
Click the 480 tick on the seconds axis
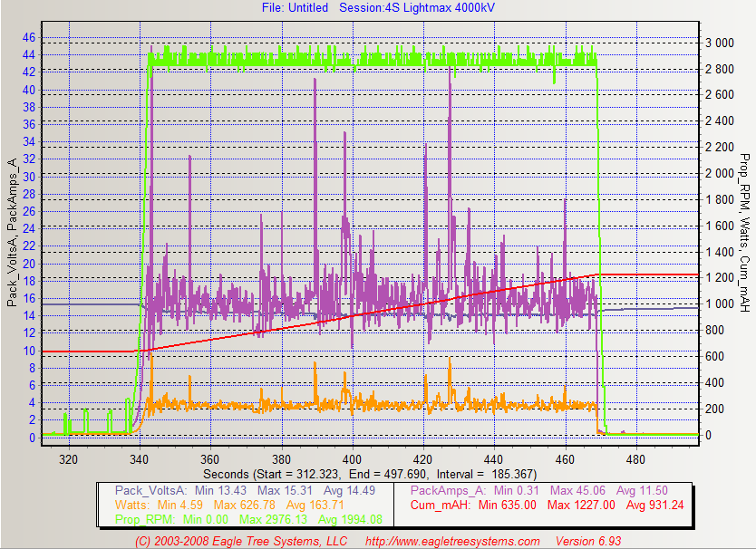[x=636, y=458]
